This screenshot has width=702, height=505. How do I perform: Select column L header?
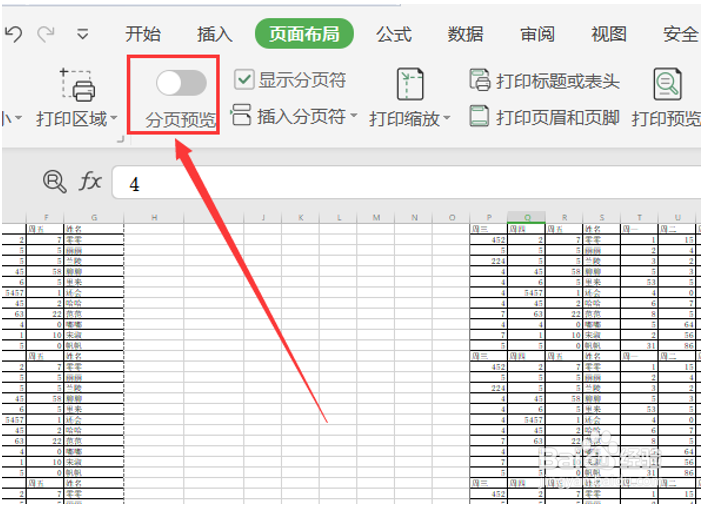tap(338, 218)
